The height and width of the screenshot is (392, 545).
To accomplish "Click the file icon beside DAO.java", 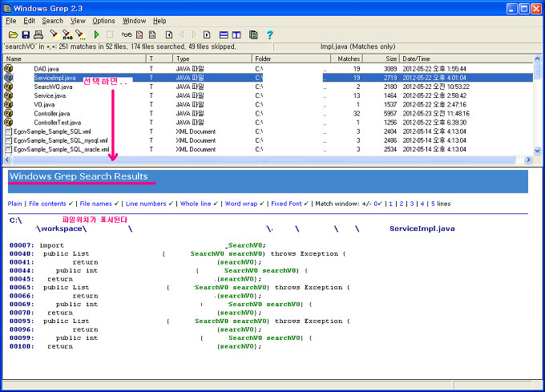I will (8, 68).
